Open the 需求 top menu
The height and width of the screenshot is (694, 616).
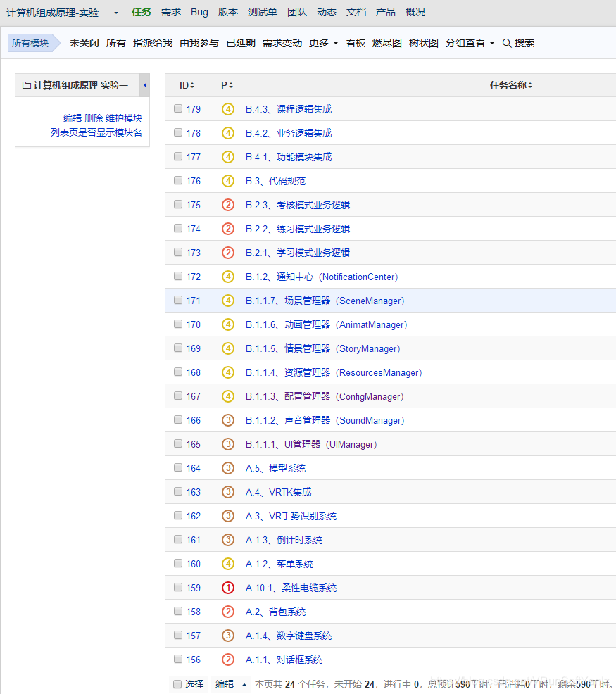pos(171,13)
